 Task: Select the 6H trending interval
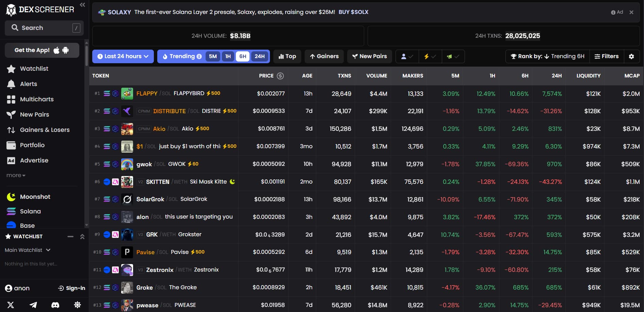coord(243,56)
